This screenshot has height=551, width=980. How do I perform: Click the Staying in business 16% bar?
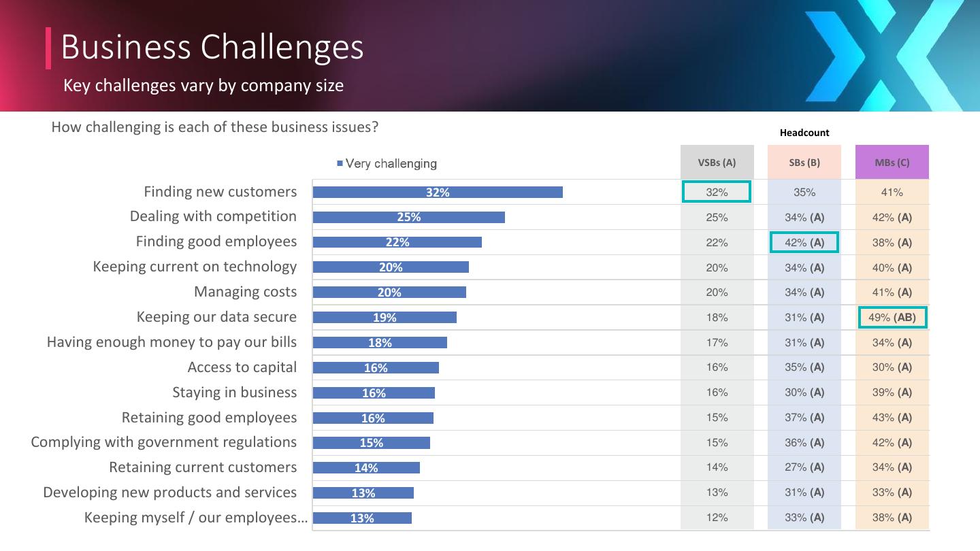point(374,393)
